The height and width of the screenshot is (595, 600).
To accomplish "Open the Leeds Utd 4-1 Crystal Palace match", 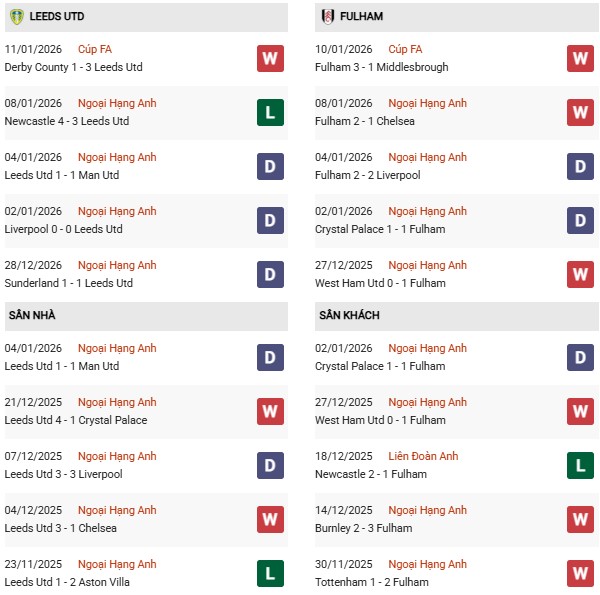I will click(x=76, y=420).
